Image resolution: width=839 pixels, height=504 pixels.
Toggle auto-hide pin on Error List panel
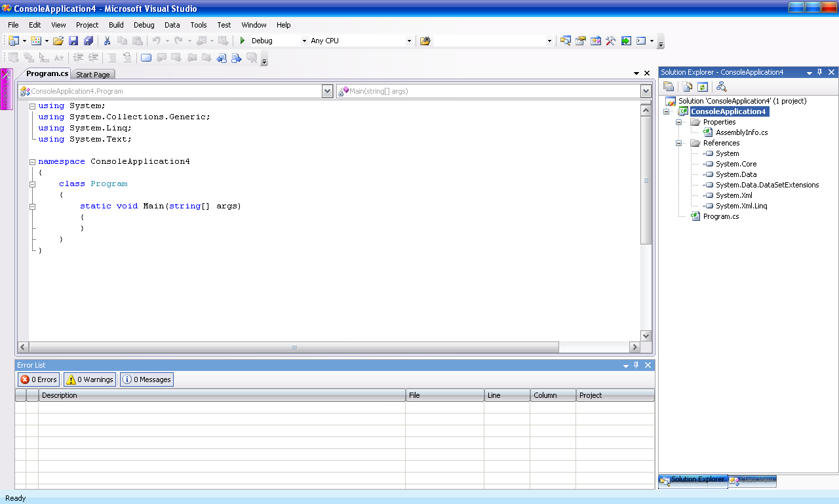[x=636, y=365]
